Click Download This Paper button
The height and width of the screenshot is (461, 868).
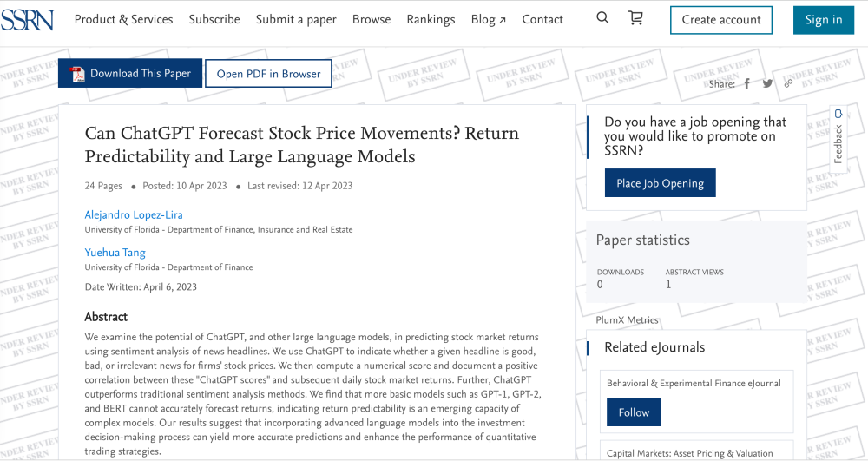pyautogui.click(x=130, y=73)
